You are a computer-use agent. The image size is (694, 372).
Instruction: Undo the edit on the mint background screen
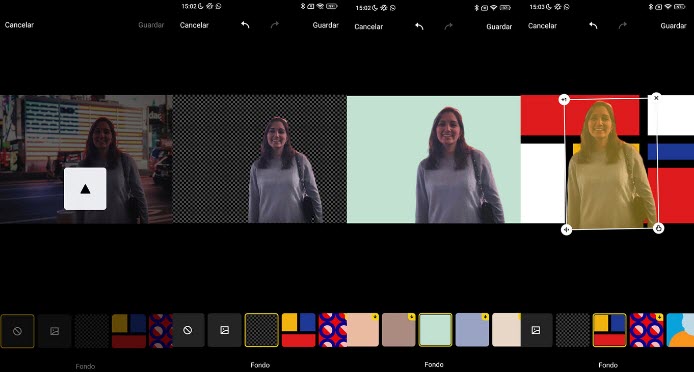[419, 27]
